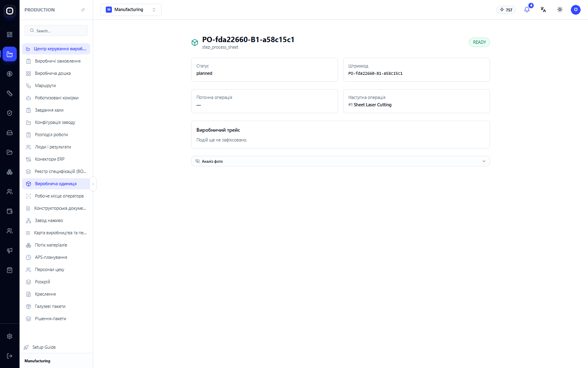The image size is (588, 368).
Task: Pin the PRODUCTION sidebar with pin icon
Action: tap(83, 10)
